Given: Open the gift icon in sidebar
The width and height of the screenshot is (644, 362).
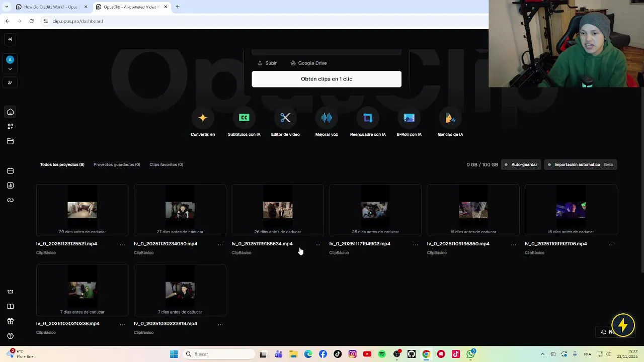Looking at the screenshot, I should (x=10, y=321).
